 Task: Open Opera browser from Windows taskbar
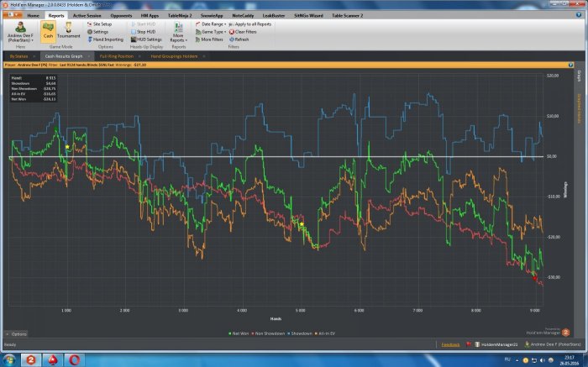click(x=75, y=359)
